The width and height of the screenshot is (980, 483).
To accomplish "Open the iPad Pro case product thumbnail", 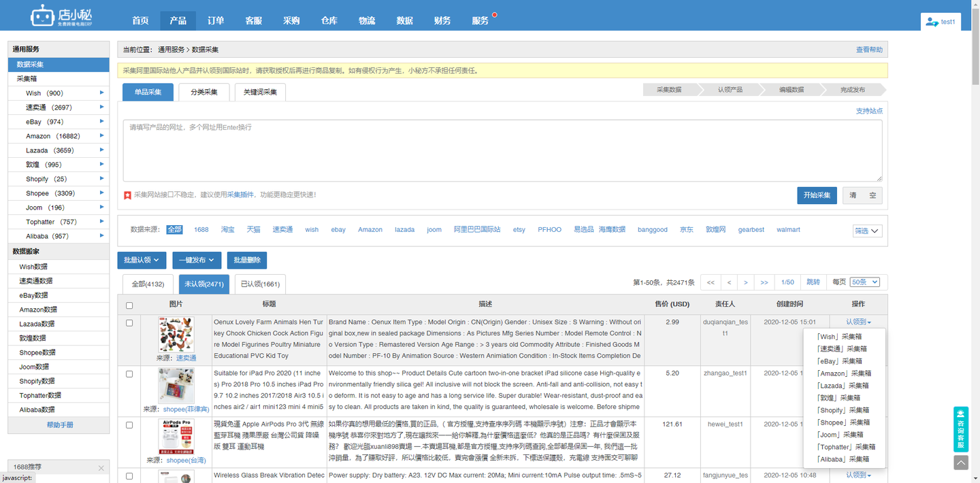I will 176,386.
